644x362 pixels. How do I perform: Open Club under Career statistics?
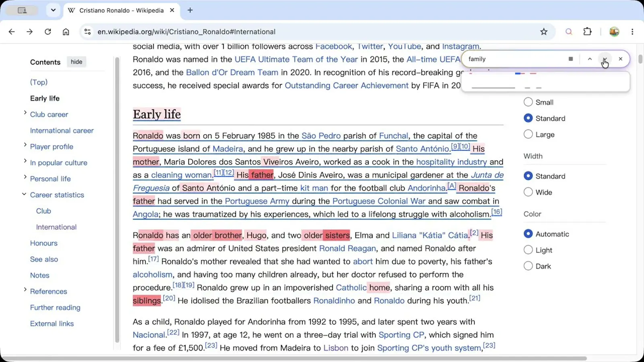tap(43, 211)
